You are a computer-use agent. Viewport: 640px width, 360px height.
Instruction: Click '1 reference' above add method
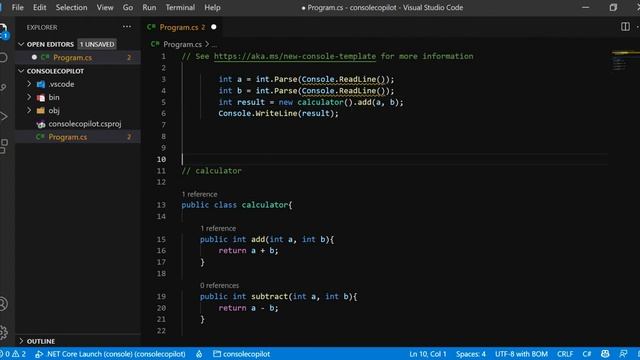[218, 229]
